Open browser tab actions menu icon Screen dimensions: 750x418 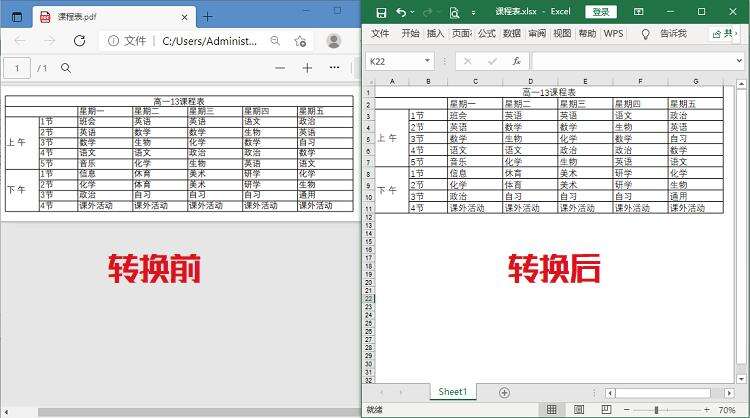[17, 17]
